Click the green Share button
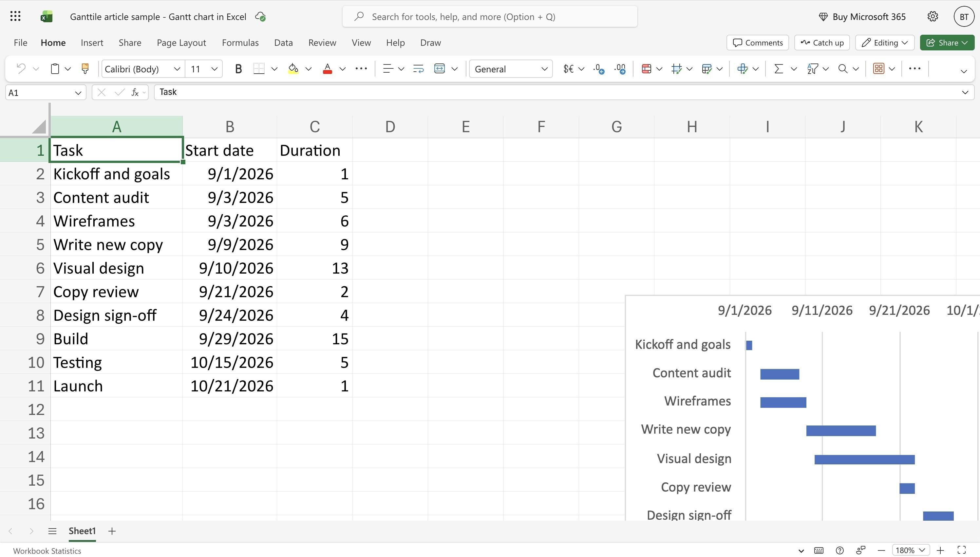The height and width of the screenshot is (557, 980). (947, 43)
